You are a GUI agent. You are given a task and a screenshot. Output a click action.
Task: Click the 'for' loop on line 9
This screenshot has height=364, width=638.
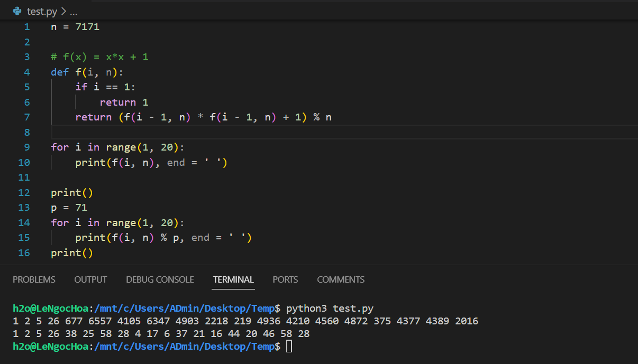pos(118,147)
